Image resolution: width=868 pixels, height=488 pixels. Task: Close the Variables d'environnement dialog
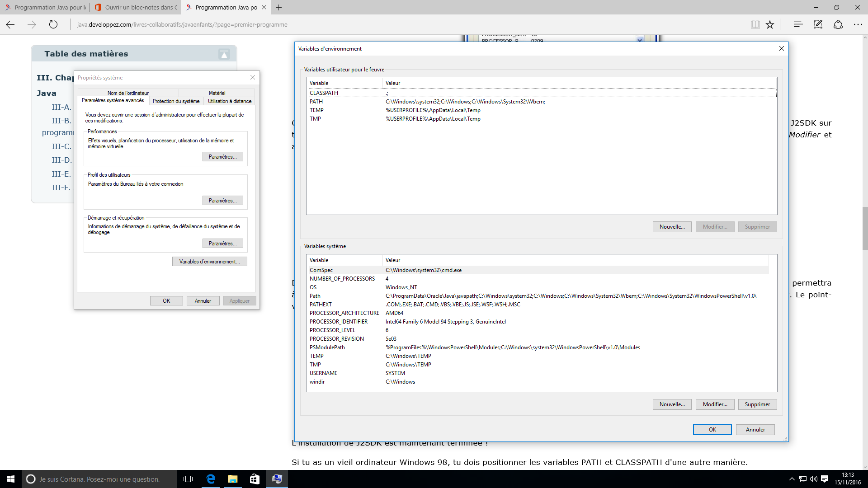tap(782, 48)
